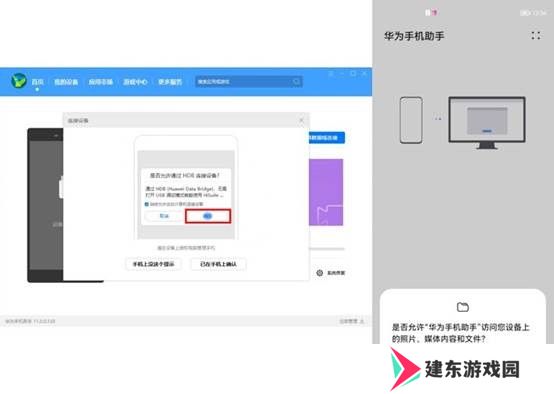Open the 首页 tab in HiSuite
Viewport: 554px width, 394px height.
pos(37,82)
